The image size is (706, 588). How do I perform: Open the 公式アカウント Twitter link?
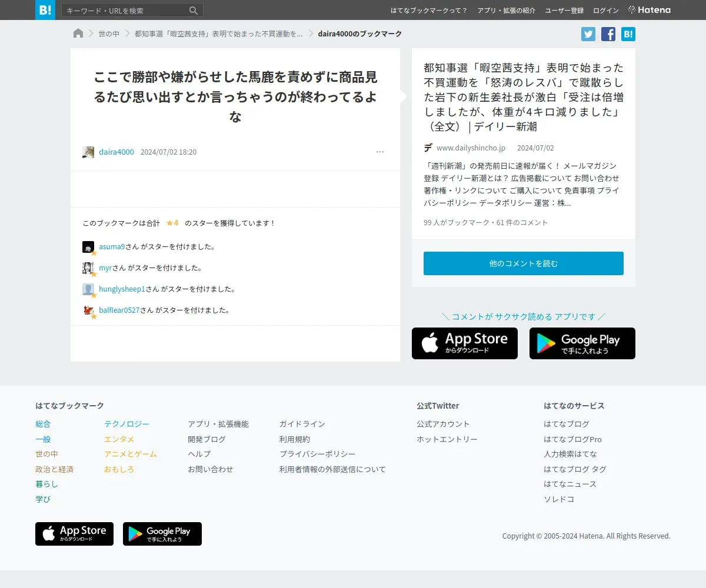click(x=443, y=424)
